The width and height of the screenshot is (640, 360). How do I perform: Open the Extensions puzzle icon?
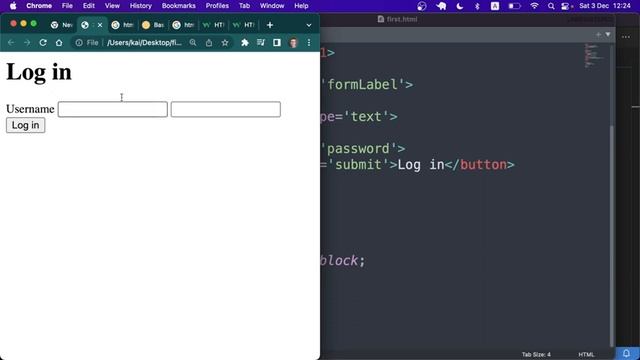pos(245,42)
